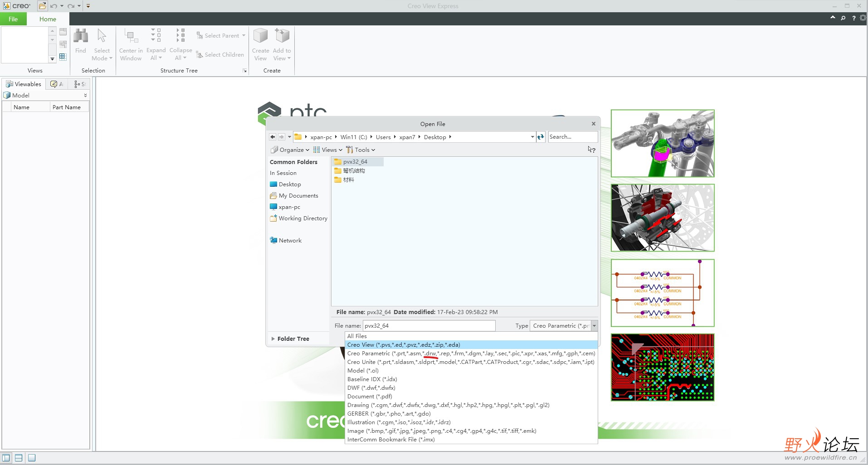Expand the Folder Tree section
This screenshot has height=465, width=868.
tap(290, 339)
